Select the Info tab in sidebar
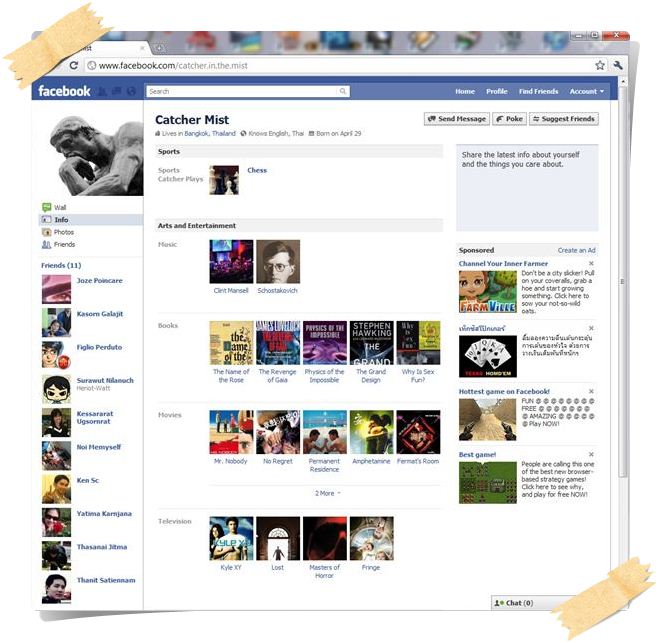This screenshot has width=661, height=642. 91,220
